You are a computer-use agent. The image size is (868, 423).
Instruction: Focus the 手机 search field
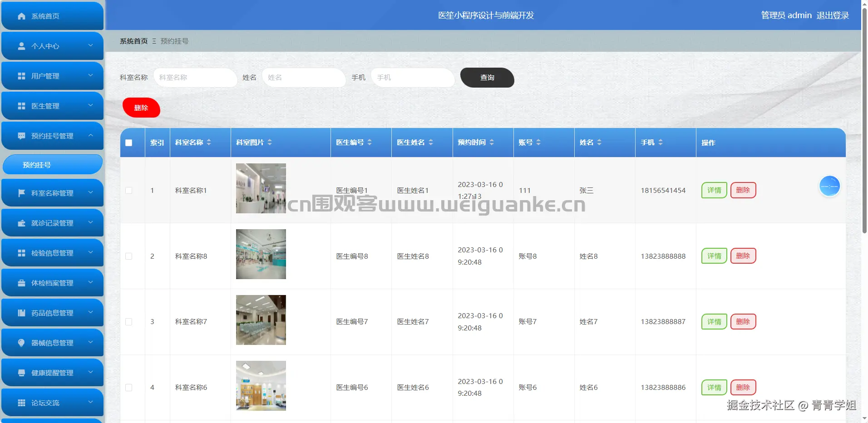pyautogui.click(x=413, y=78)
